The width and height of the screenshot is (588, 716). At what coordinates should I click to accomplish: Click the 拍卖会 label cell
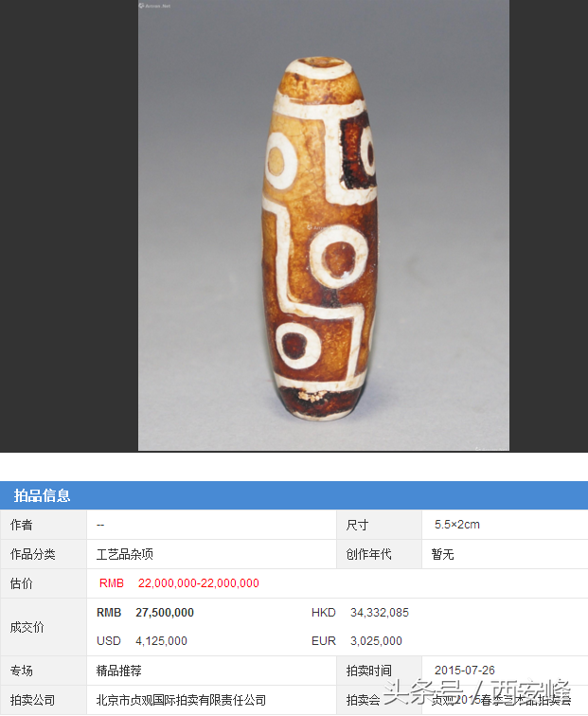tap(379, 700)
